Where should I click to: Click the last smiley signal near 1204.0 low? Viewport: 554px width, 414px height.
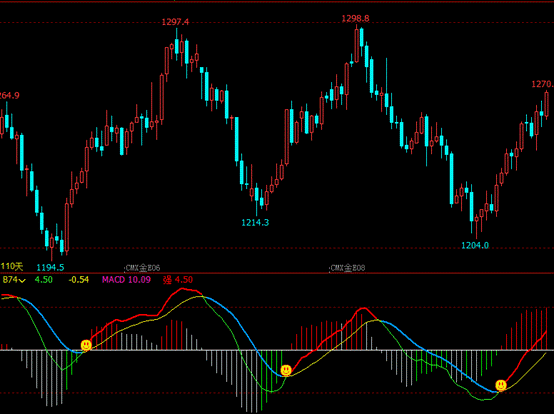point(501,385)
